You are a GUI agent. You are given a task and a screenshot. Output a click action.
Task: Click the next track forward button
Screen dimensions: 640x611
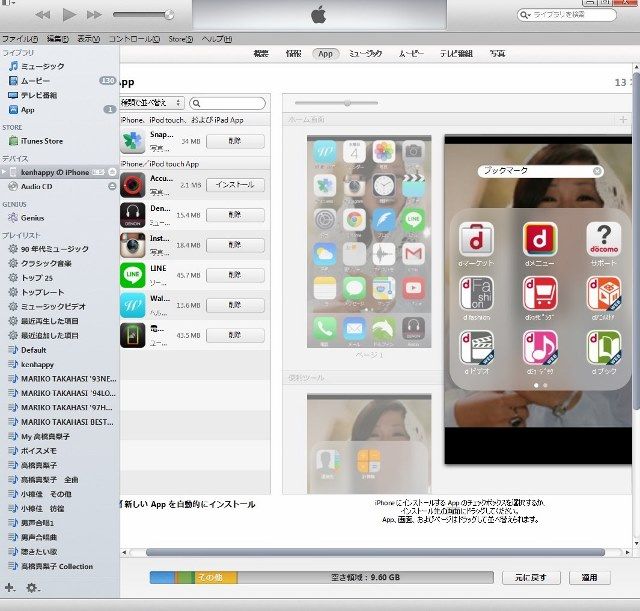(94, 15)
